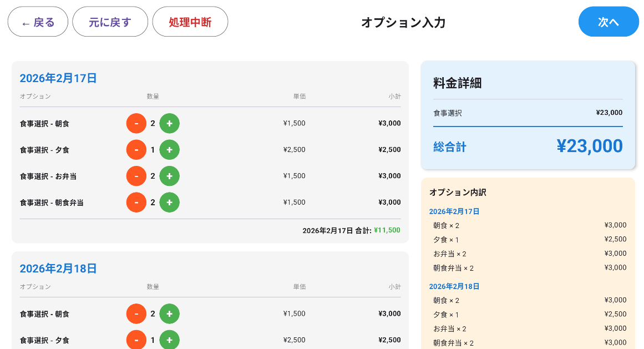Increase 朝食 quantity for 2月18日
The height and width of the screenshot is (349, 644).
(x=169, y=313)
